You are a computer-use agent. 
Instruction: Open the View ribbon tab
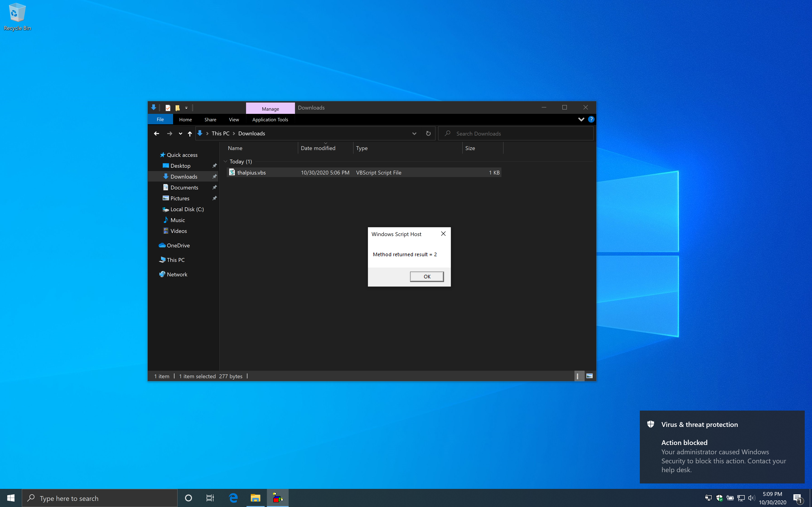coord(234,119)
